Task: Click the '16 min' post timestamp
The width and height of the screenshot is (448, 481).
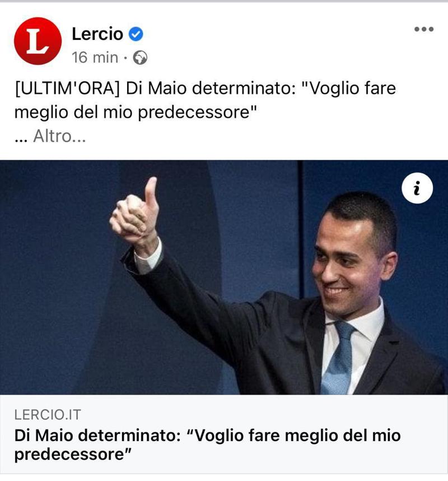Action: point(95,58)
